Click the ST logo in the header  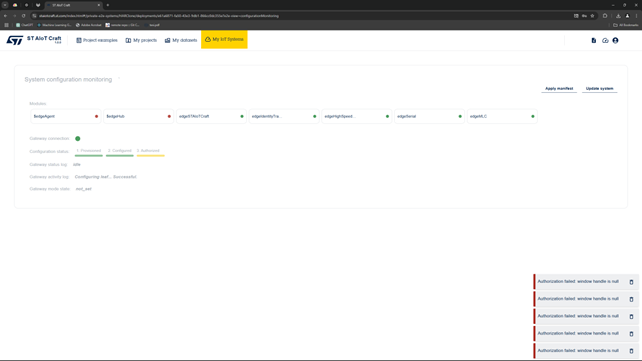pyautogui.click(x=15, y=40)
